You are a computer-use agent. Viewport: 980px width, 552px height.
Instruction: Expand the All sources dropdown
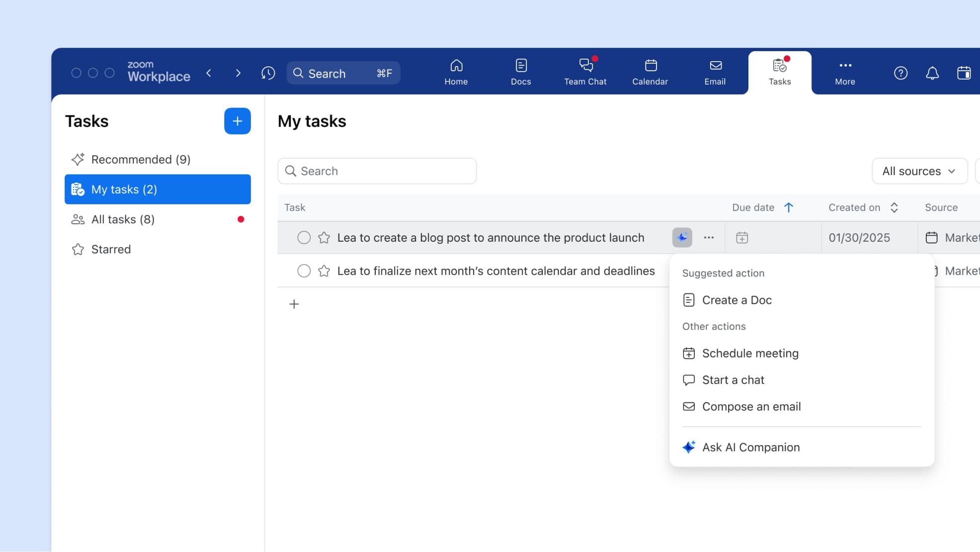(x=919, y=171)
